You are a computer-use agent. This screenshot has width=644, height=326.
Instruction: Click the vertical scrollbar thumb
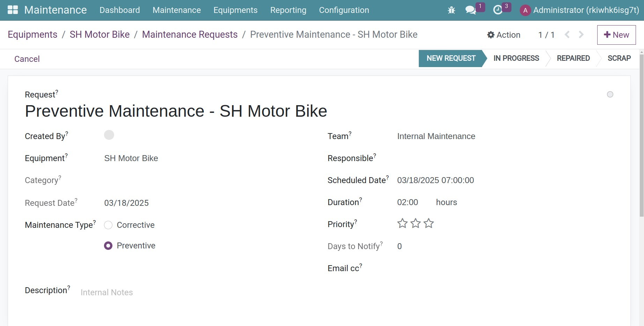pos(642,136)
